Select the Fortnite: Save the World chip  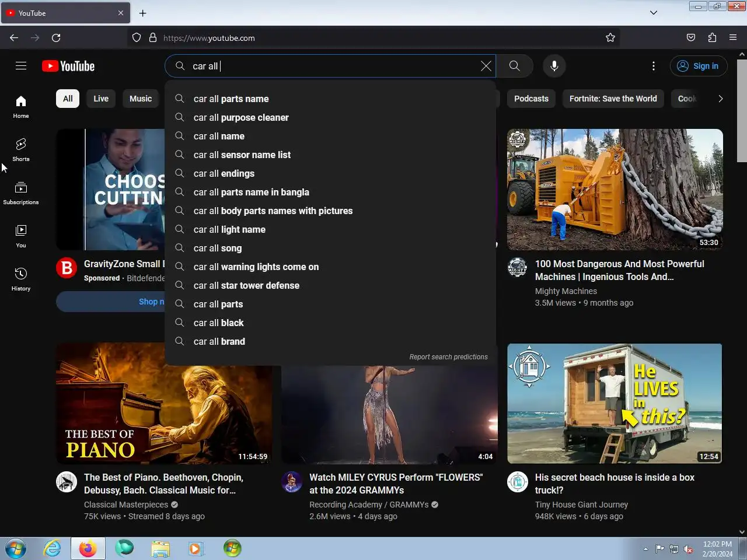(613, 99)
